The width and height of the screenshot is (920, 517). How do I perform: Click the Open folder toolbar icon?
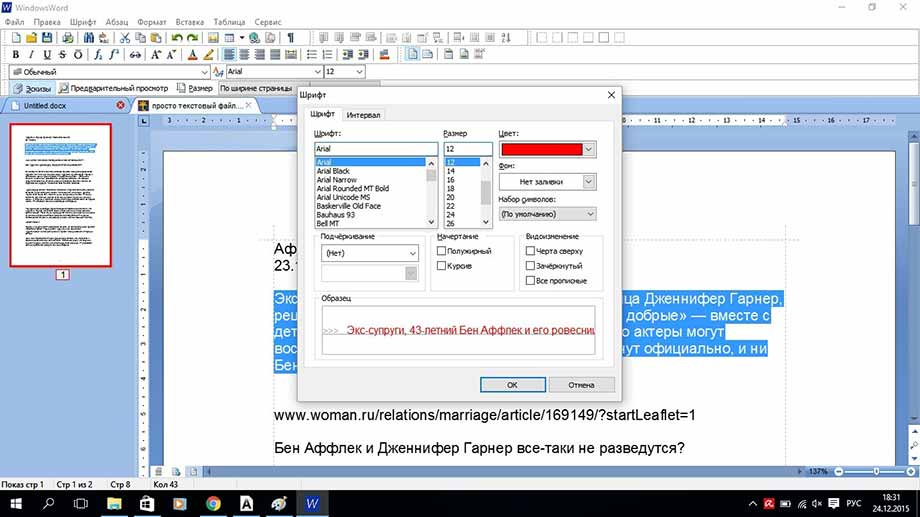[x=31, y=38]
